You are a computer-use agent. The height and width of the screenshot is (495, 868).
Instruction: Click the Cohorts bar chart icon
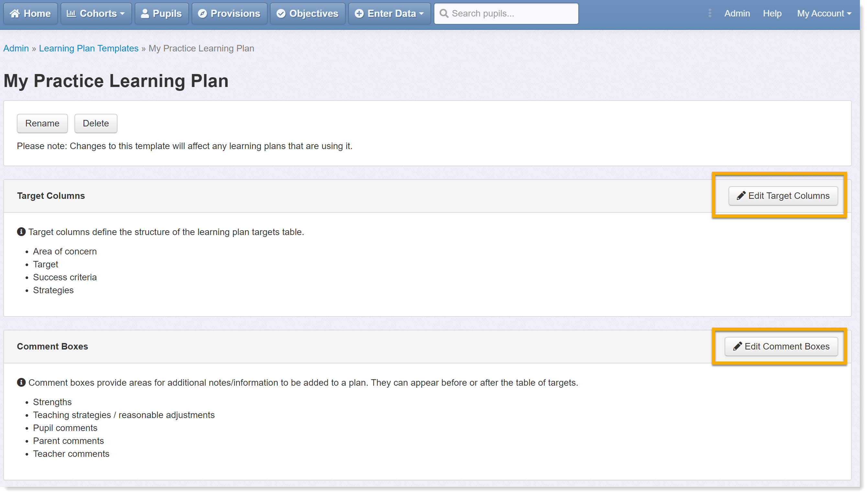click(x=71, y=14)
